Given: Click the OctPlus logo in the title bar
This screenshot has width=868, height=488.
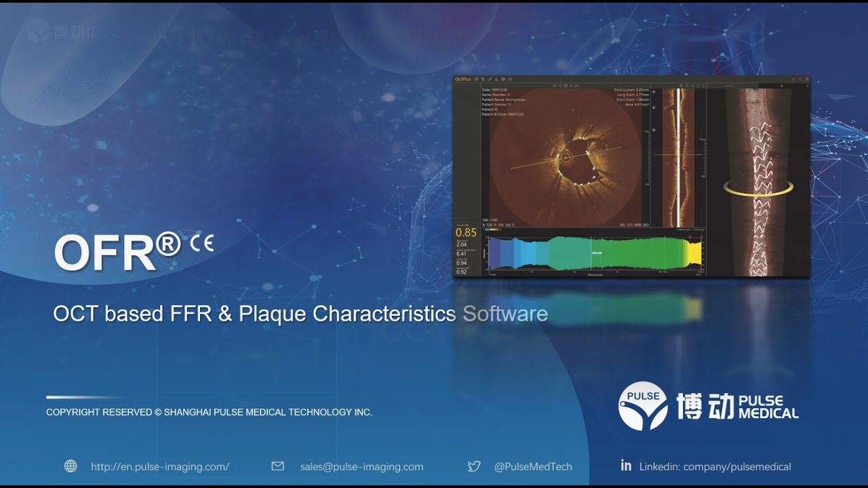Looking at the screenshot, I should tap(462, 79).
